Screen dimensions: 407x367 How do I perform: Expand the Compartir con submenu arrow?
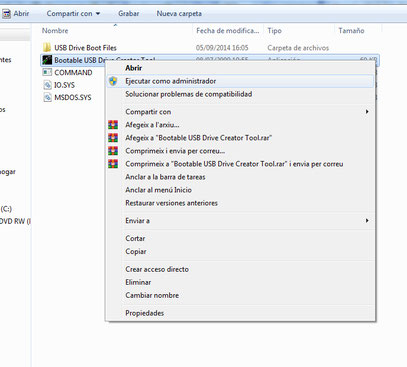tap(367, 112)
